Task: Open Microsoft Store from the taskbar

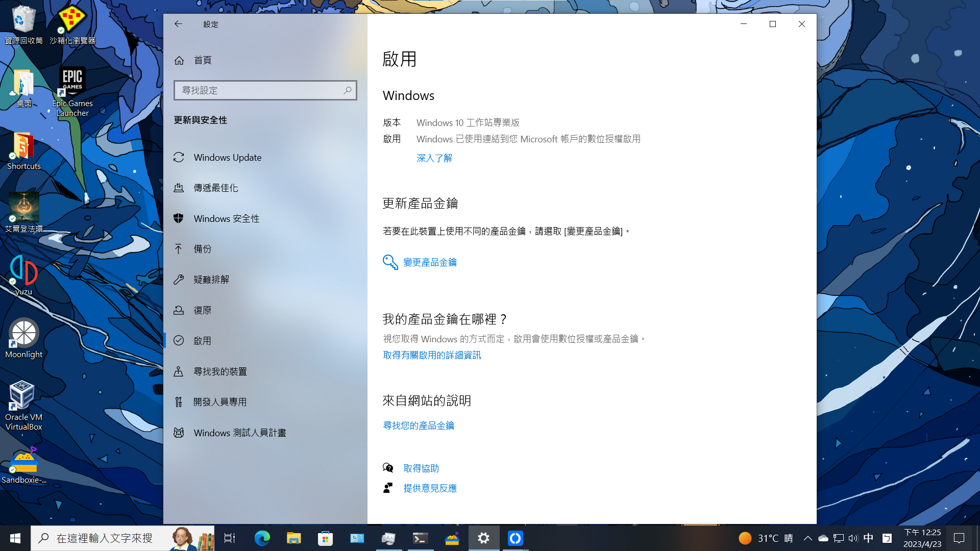Action: click(x=325, y=538)
